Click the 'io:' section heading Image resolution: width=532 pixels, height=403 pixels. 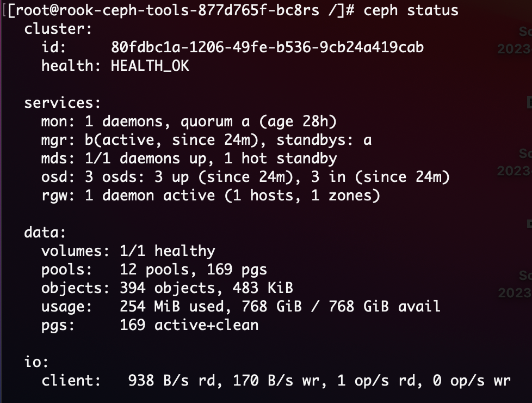[36, 362]
